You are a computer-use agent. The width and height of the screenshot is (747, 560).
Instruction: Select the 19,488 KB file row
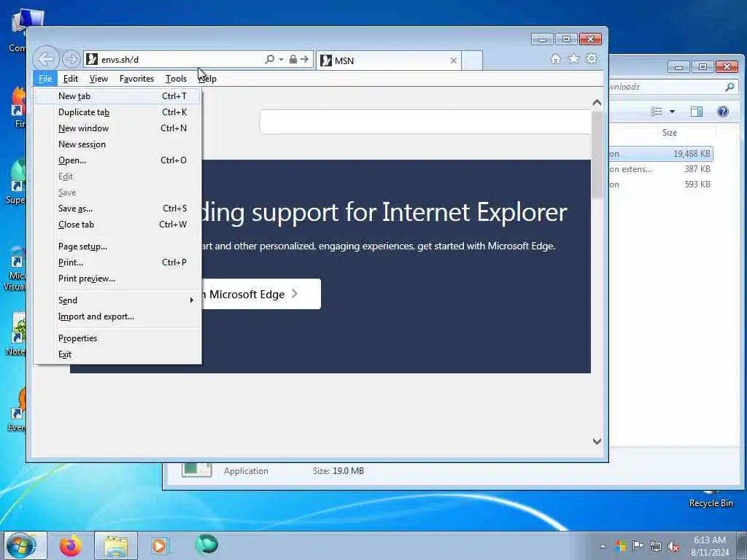click(661, 154)
